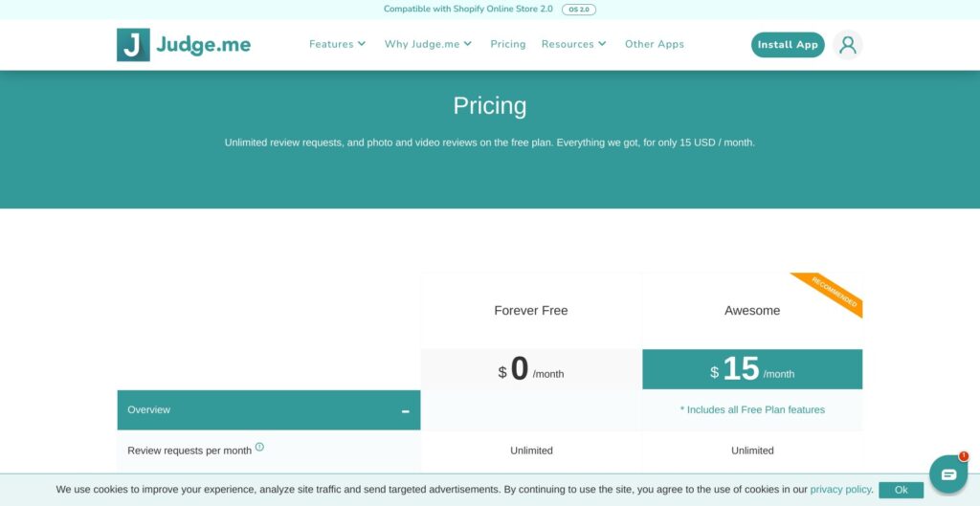The width and height of the screenshot is (980, 506).
Task: Click the Judge.me logo
Action: (x=184, y=45)
